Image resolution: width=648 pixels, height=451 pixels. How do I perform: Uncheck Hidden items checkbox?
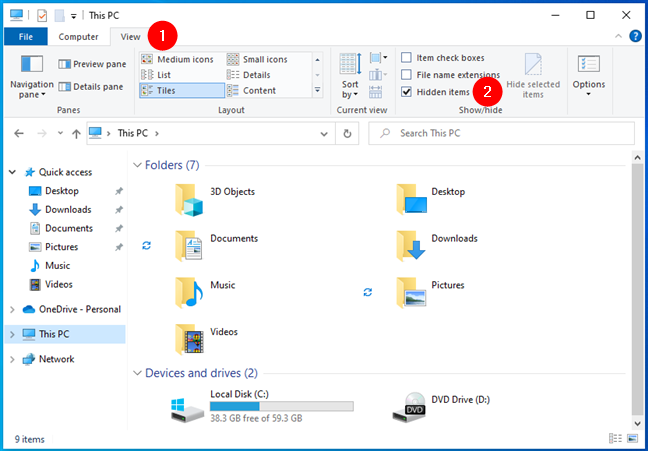pyautogui.click(x=406, y=92)
